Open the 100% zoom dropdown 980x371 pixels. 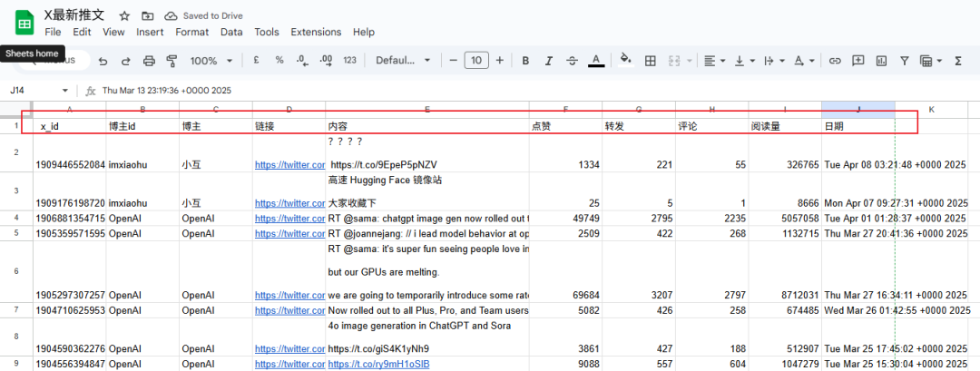211,61
